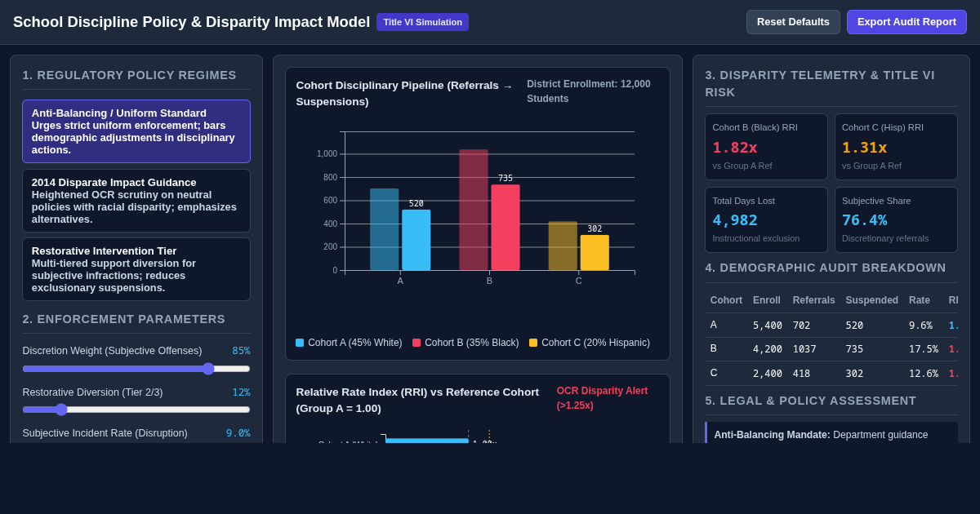Viewport: 980px width, 514px height.
Task: Click suspended value 302 in table
Action: click(x=854, y=374)
